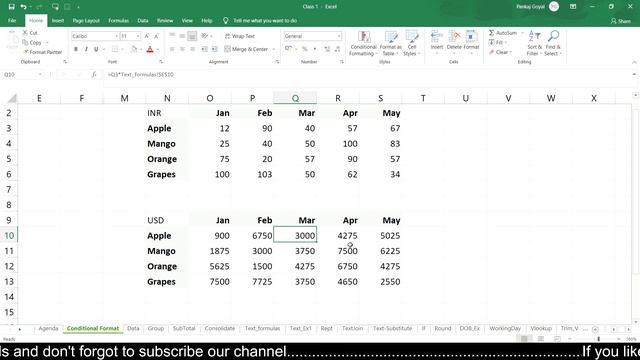Viewport: 640px width, 360px height.
Task: Expand the Name Box dropdown arrow
Action: pos(40,74)
